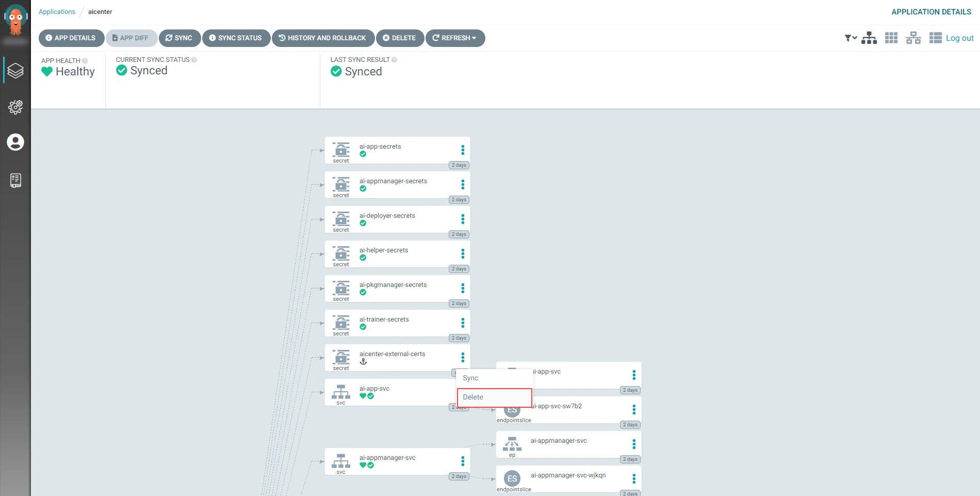Open the ai-deployer-secrets kebab menu
Viewport: 980px width, 496px height.
[x=463, y=219]
